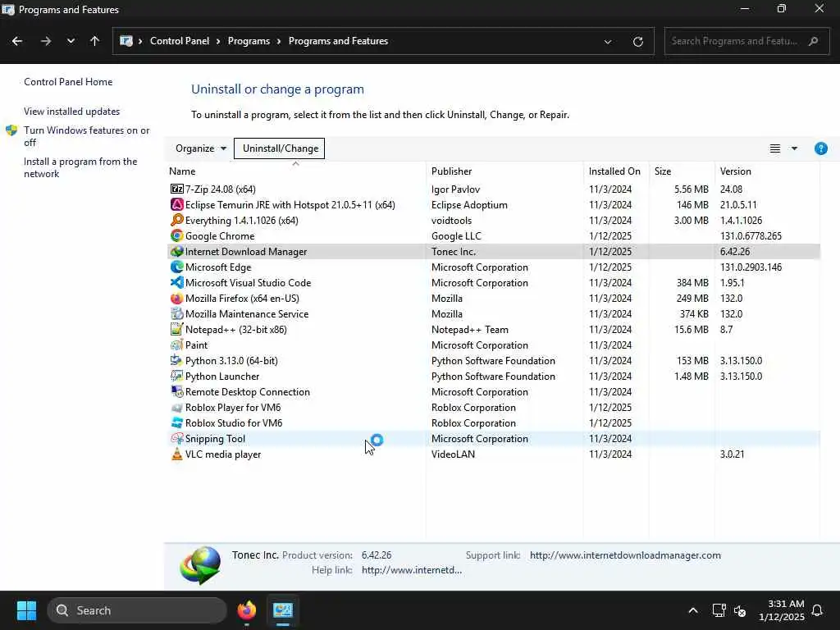Open the support link internetdownloadmanager.com
The height and width of the screenshot is (630, 840).
(x=625, y=555)
